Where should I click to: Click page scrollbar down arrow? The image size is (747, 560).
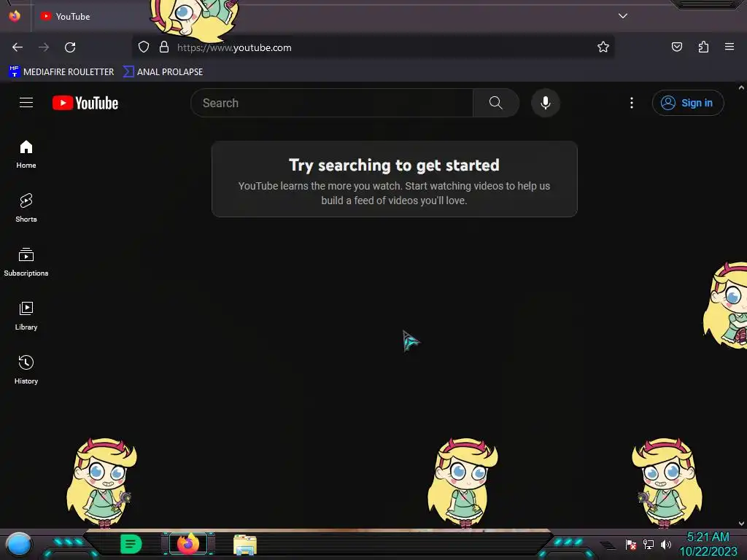(741, 524)
